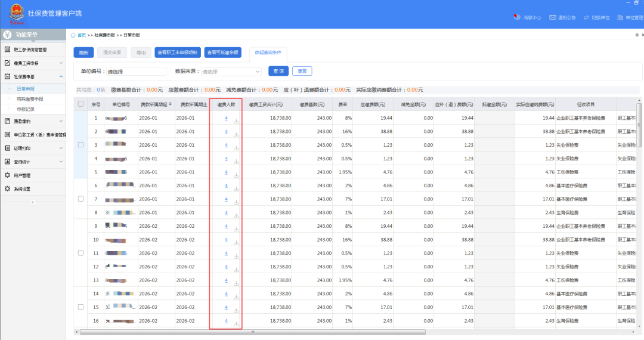Click the 费款缴纳 sidebar icon

[7, 121]
